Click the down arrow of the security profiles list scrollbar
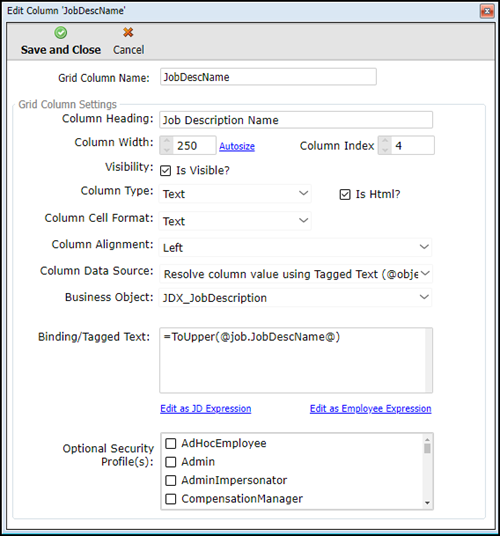The height and width of the screenshot is (536, 500). pos(427,503)
